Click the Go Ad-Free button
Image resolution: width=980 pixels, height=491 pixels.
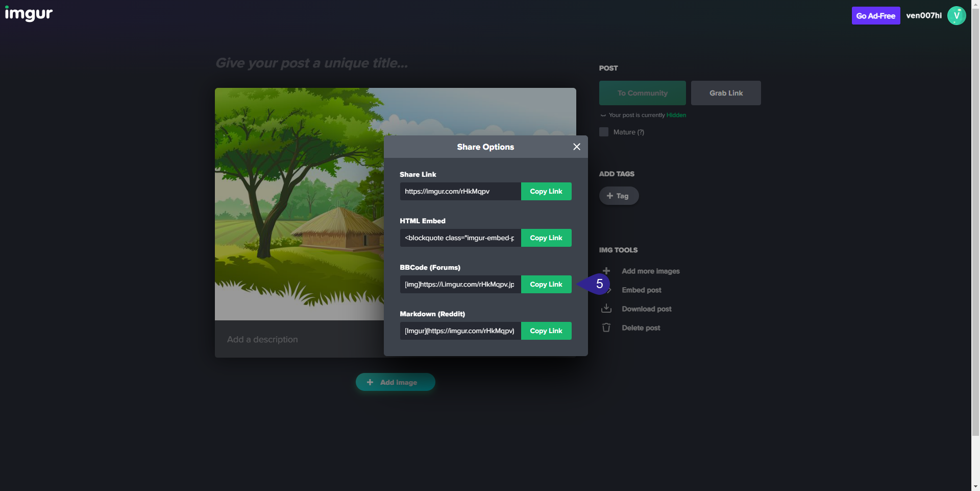point(875,16)
